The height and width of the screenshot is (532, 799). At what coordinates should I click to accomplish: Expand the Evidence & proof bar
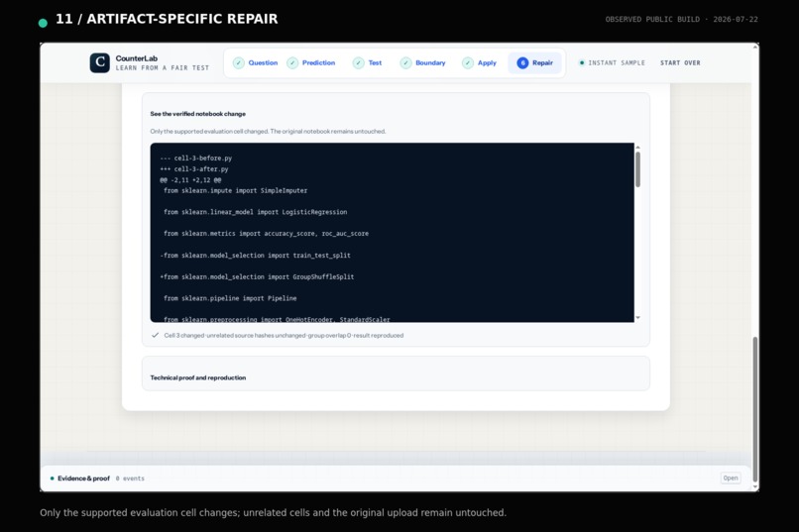tap(396, 479)
